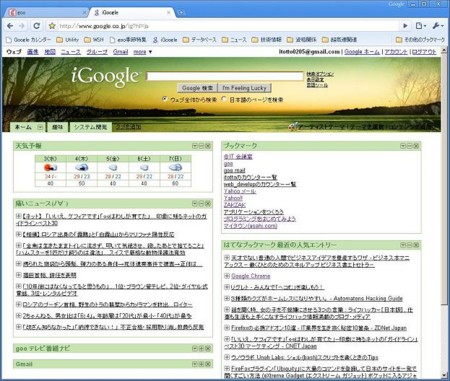
Task: Select the ウェブ全体から検索 radio button
Action: (165, 99)
